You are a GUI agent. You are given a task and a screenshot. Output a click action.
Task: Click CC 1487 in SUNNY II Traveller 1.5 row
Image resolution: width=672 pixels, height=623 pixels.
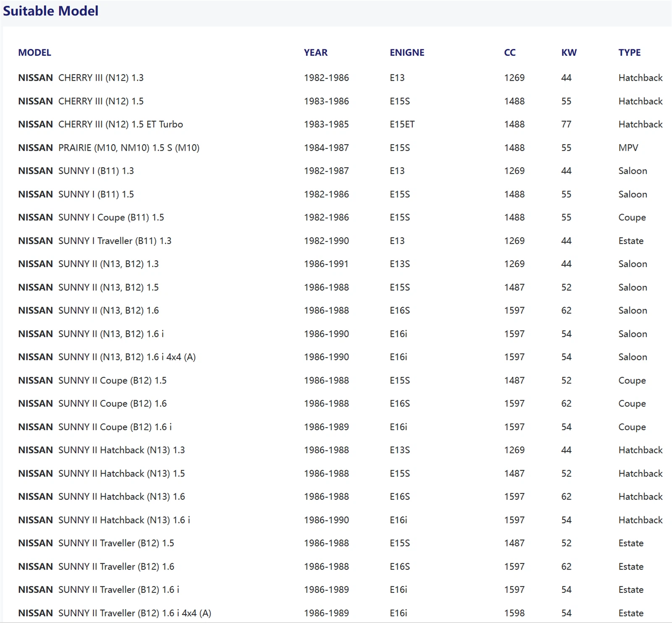click(x=514, y=543)
